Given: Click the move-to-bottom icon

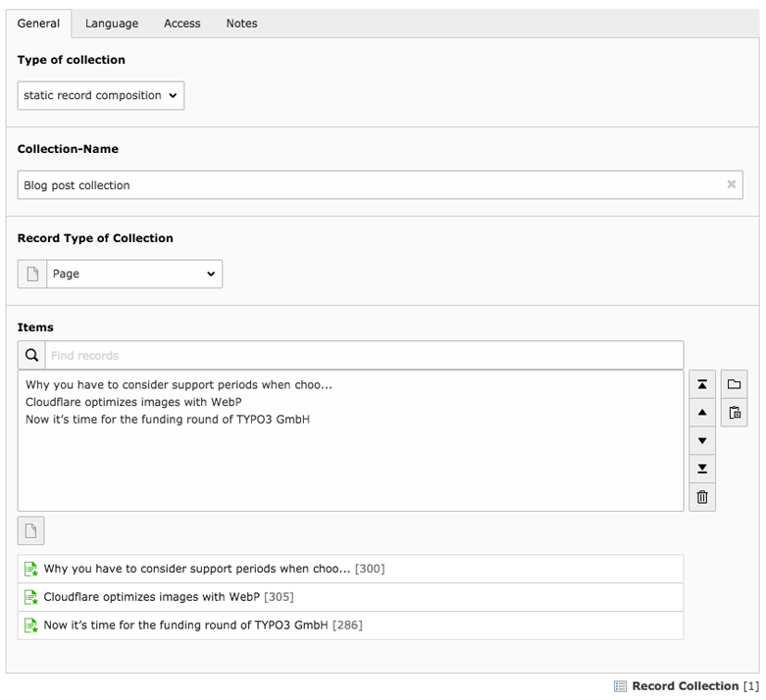Looking at the screenshot, I should 702,470.
